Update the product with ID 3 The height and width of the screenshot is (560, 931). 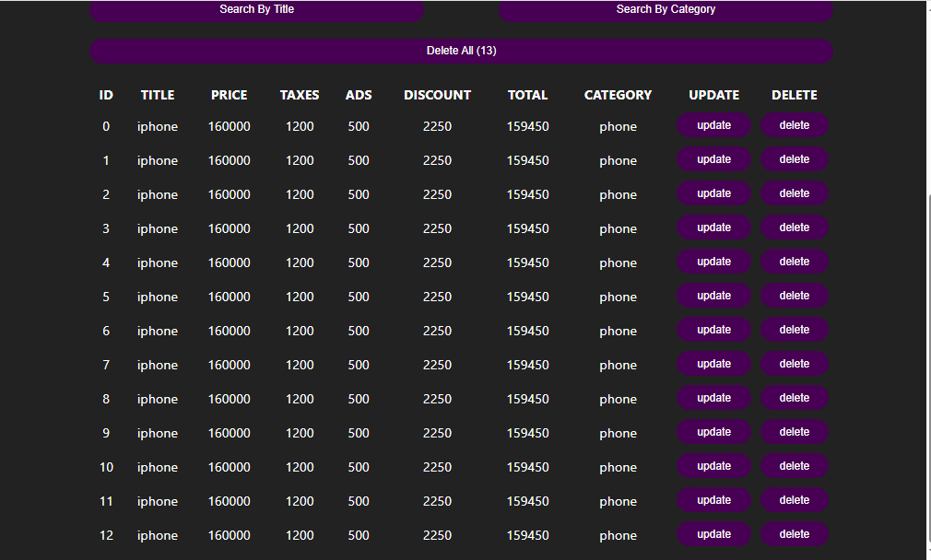[713, 227]
